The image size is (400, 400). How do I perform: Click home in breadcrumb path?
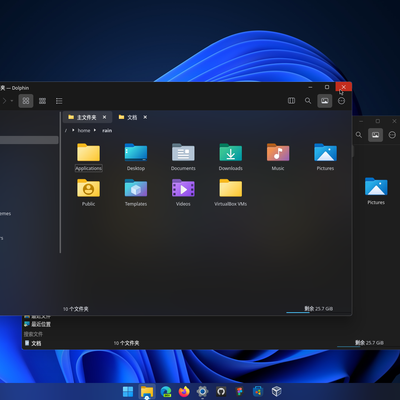(84, 130)
